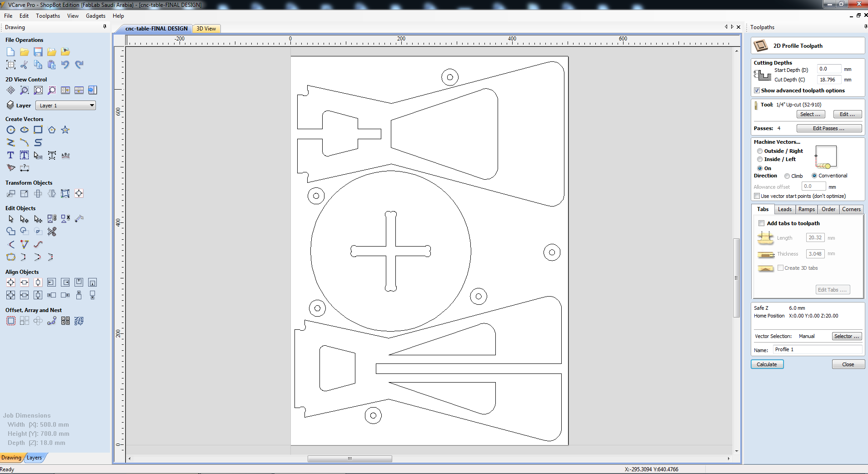Click the Group objects icon

click(52, 219)
